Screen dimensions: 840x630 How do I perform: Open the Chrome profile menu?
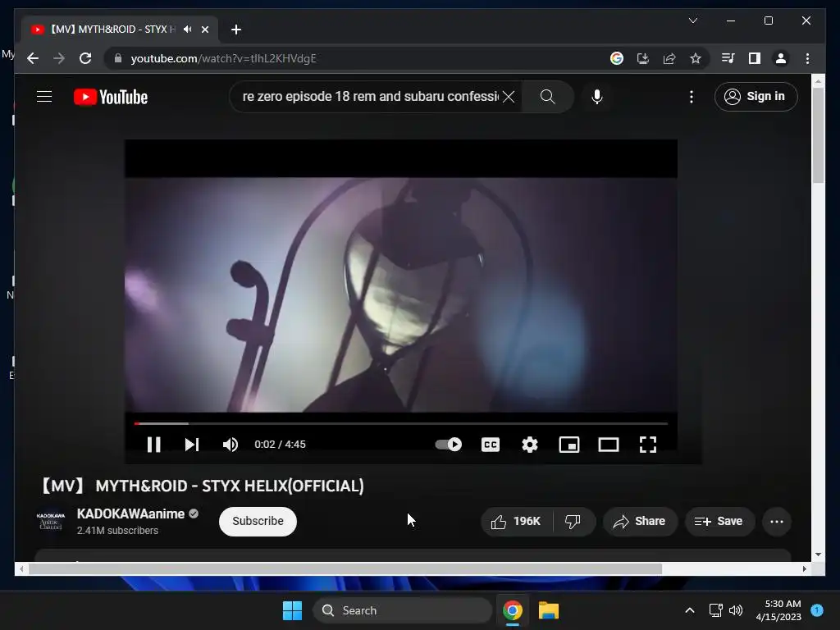[781, 58]
